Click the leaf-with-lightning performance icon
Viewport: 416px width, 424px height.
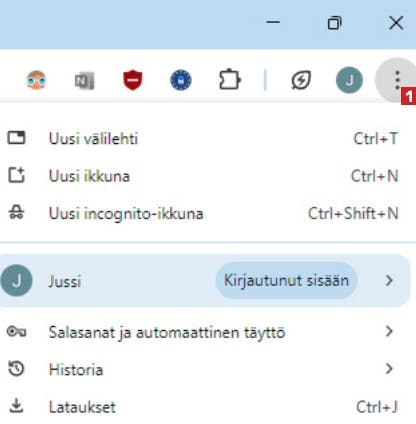tap(301, 80)
